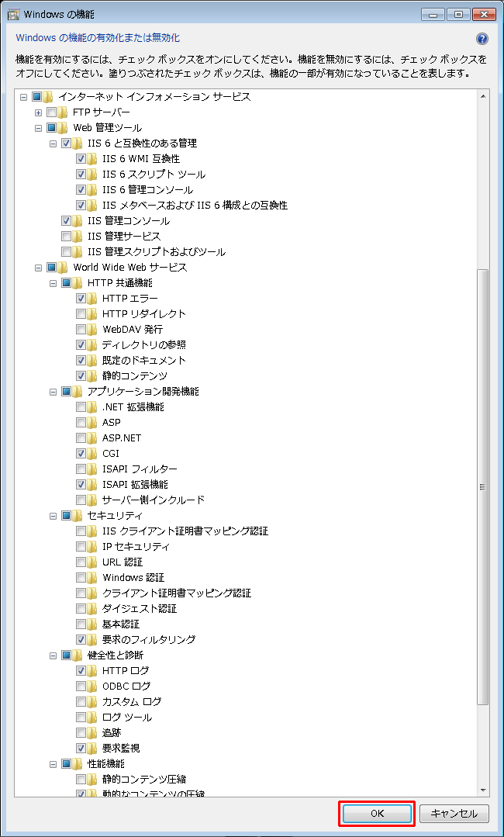
Task: Click the folder icon beside IIS 6 管理コンソール
Action: click(x=92, y=189)
